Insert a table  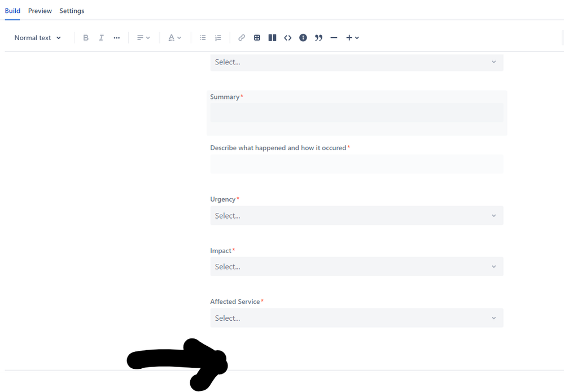point(257,38)
